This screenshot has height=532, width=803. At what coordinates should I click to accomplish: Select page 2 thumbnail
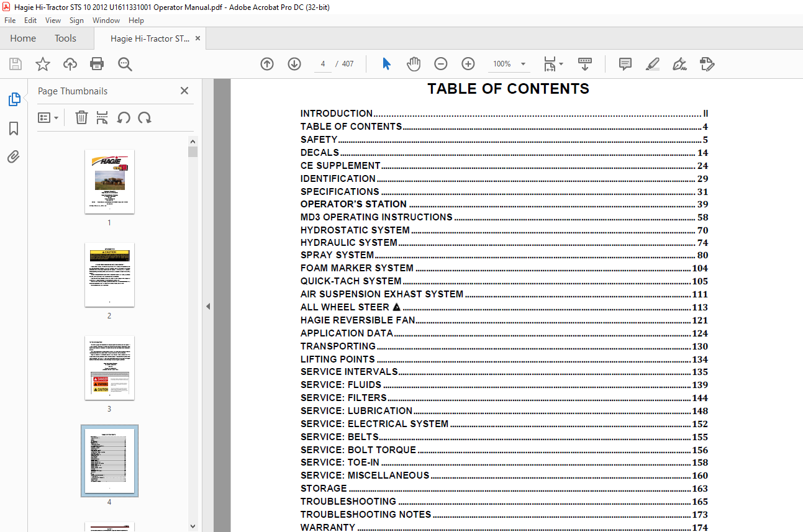point(109,274)
